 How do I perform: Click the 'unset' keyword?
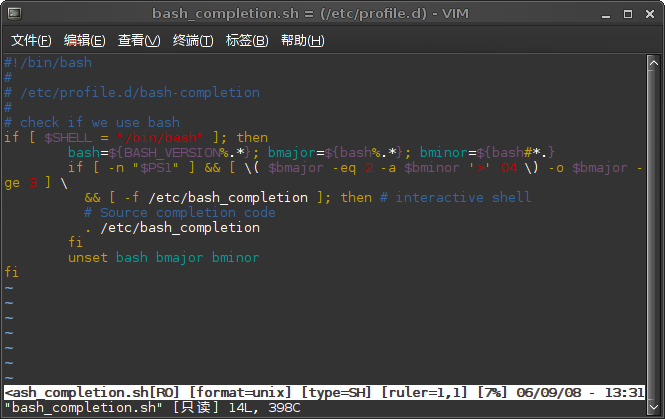88,257
